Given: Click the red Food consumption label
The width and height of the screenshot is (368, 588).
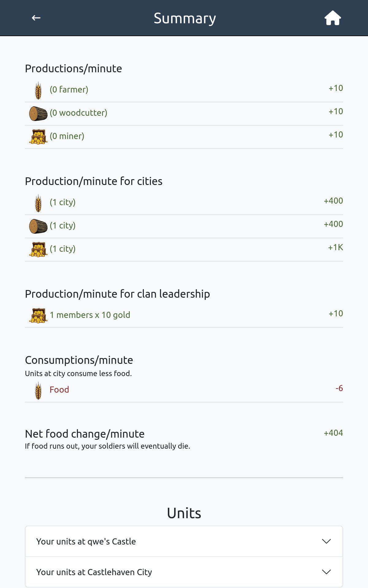Looking at the screenshot, I should click(x=59, y=390).
